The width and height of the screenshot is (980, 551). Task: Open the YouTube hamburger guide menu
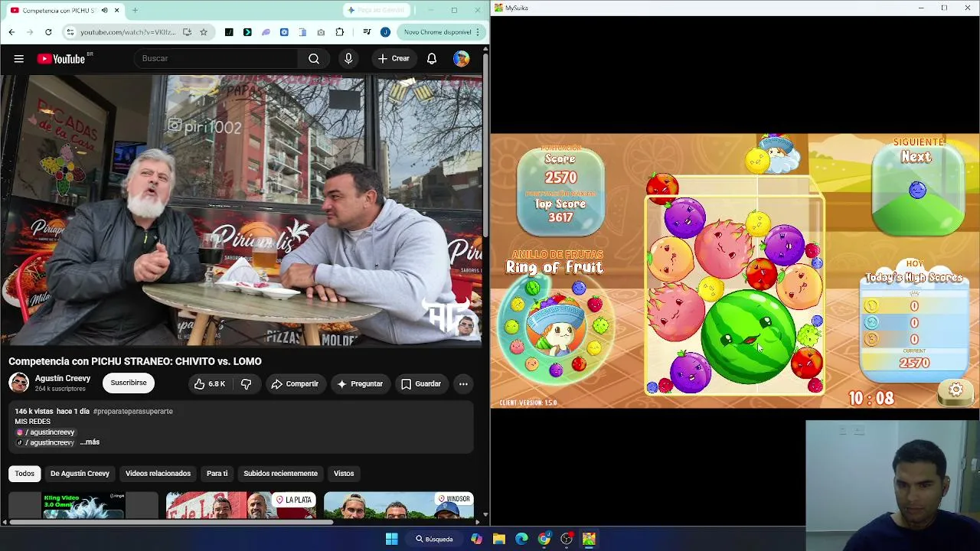pyautogui.click(x=19, y=59)
